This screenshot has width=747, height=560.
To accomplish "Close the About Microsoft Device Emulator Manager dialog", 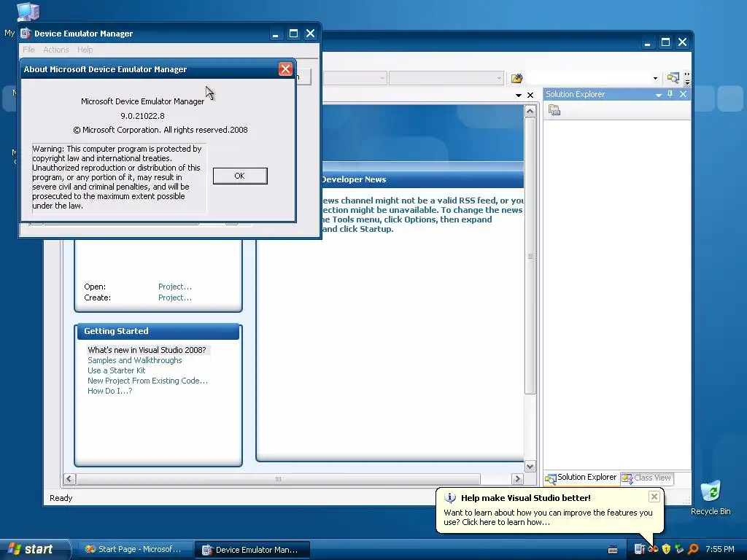I will (285, 69).
